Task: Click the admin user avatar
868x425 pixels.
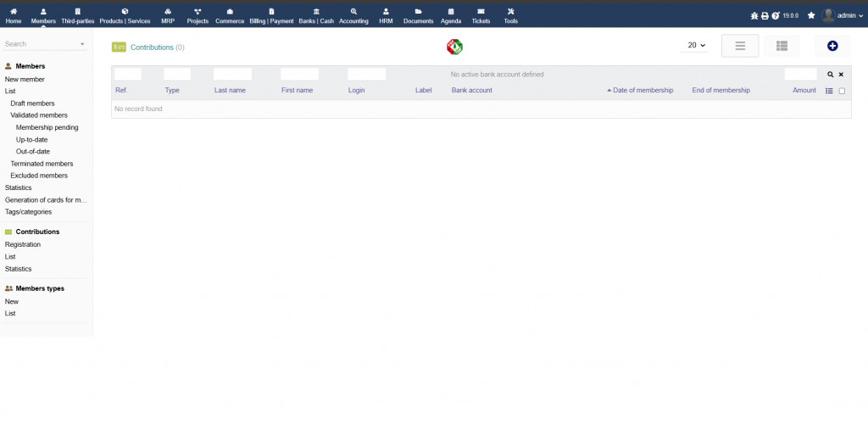Action: tap(828, 15)
